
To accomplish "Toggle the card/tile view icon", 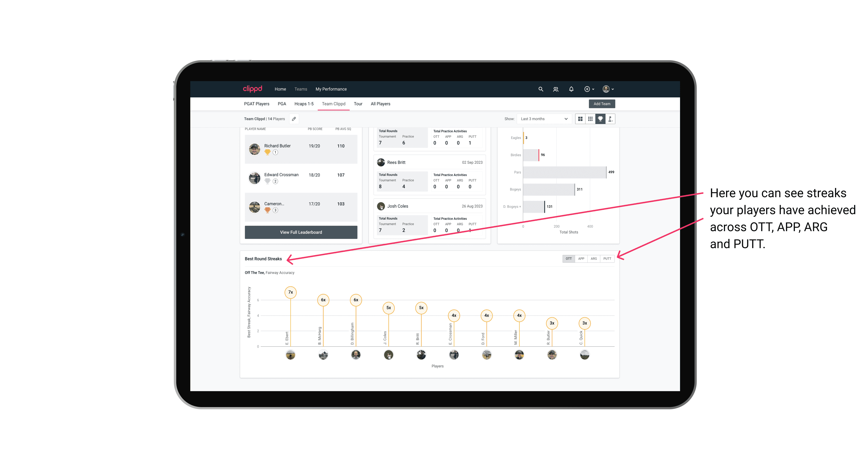I will click(x=580, y=119).
